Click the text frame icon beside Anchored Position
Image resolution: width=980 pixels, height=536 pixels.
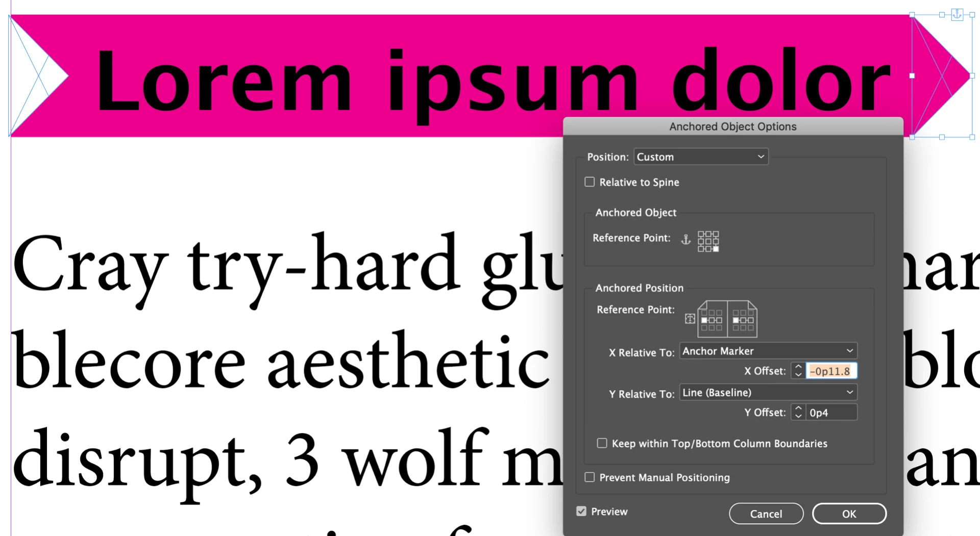pos(690,319)
